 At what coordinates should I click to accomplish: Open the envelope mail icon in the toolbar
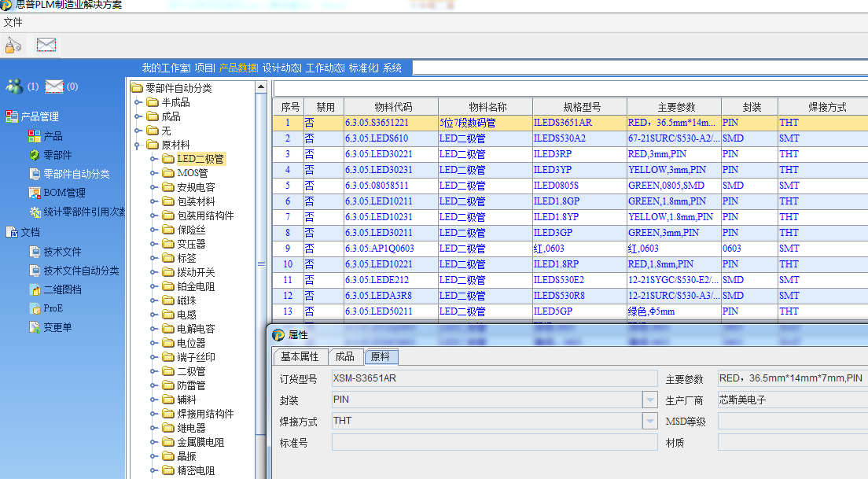[x=46, y=45]
